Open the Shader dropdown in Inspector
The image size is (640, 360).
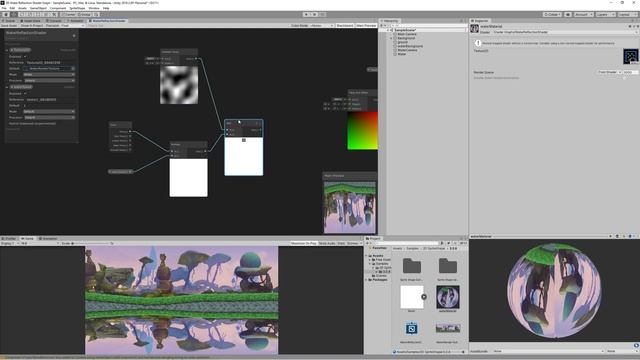pos(564,32)
